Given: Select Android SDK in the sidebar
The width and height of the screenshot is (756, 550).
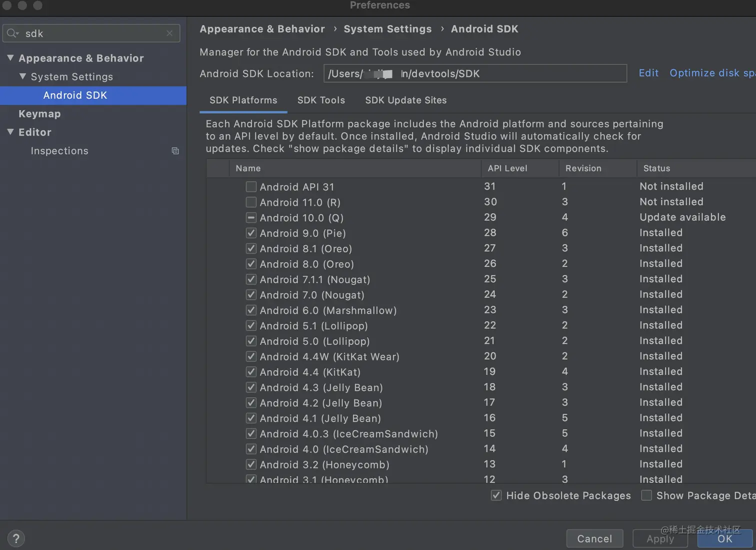Looking at the screenshot, I should tap(93, 95).
